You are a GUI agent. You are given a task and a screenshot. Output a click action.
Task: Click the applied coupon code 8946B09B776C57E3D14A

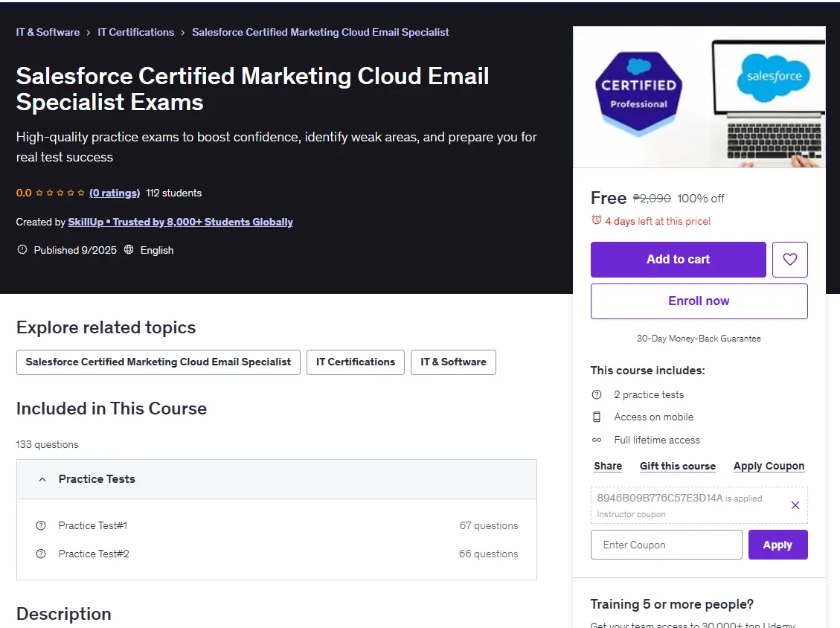click(660, 498)
